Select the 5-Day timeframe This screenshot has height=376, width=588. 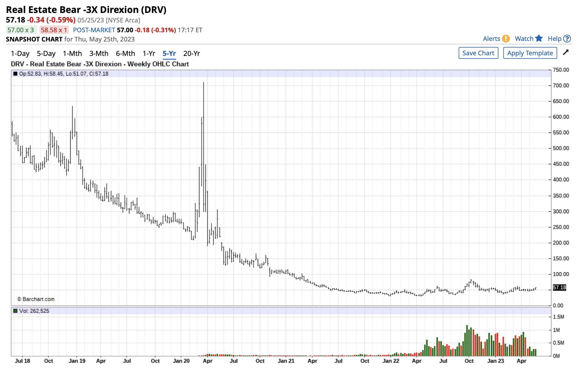[x=46, y=53]
